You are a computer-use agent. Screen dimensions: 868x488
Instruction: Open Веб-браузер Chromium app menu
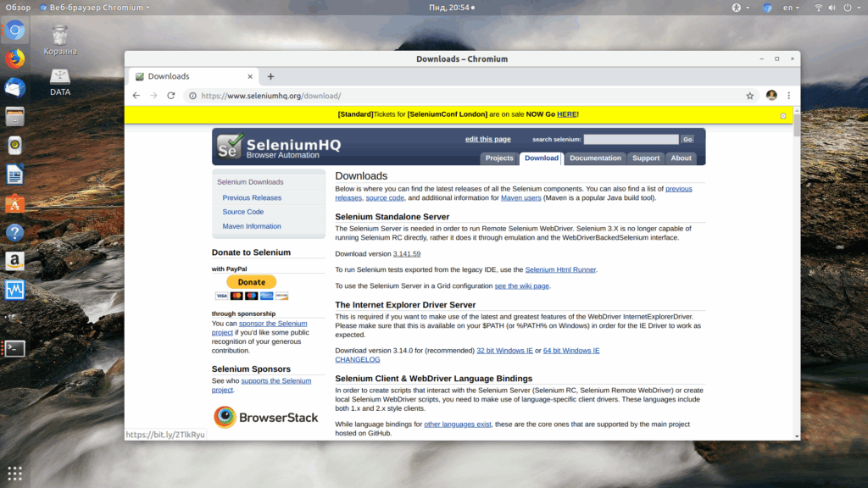pos(95,8)
